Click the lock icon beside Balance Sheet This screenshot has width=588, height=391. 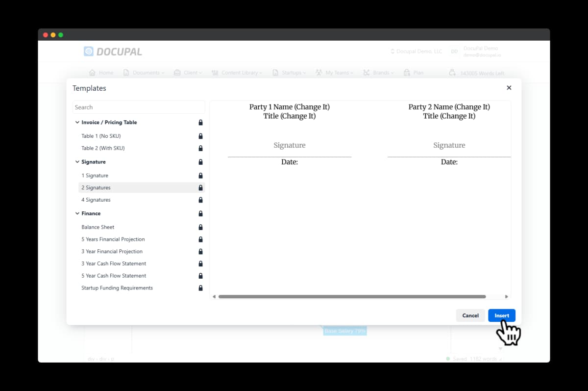point(200,227)
